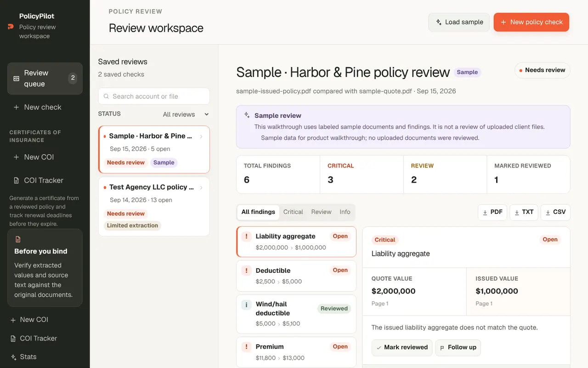The width and height of the screenshot is (588, 368).
Task: Switch to the Critical findings tab
Action: tap(293, 212)
